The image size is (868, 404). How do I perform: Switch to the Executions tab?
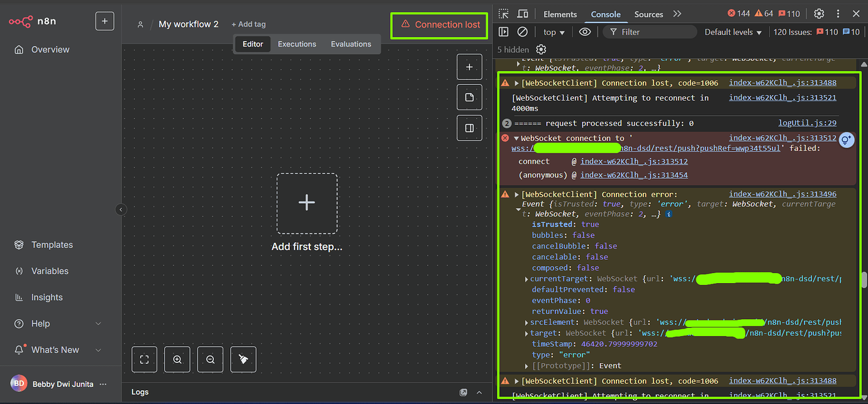(x=296, y=44)
